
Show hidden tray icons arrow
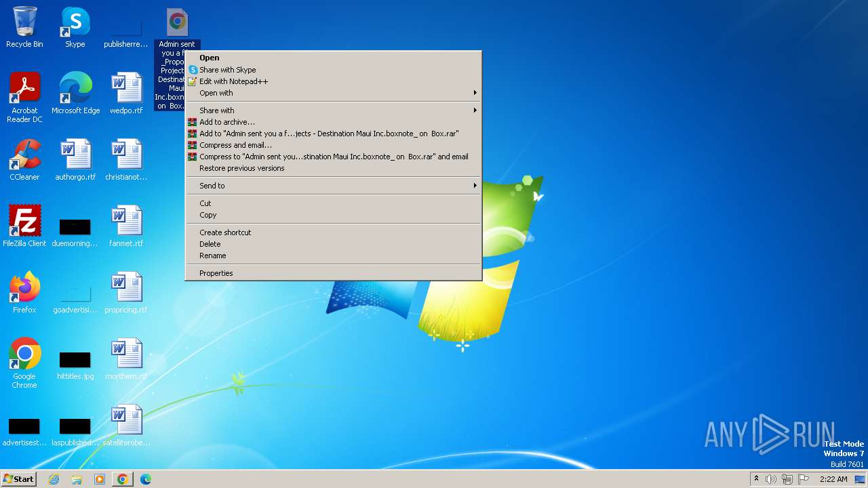coord(756,479)
